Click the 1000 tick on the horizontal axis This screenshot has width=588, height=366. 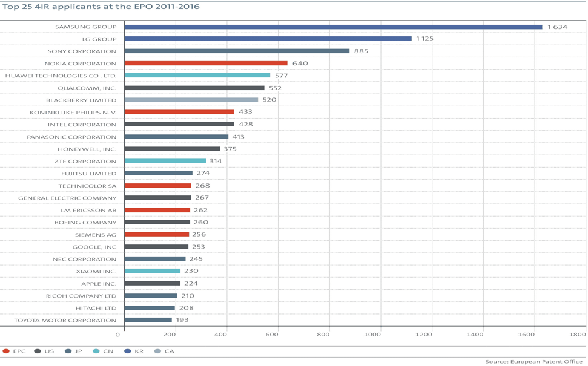372,335
